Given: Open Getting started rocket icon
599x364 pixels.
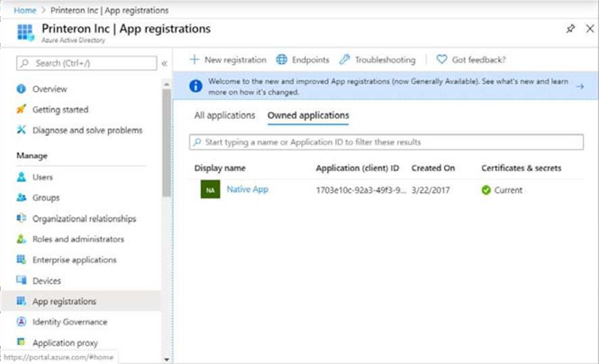Looking at the screenshot, I should point(22,109).
